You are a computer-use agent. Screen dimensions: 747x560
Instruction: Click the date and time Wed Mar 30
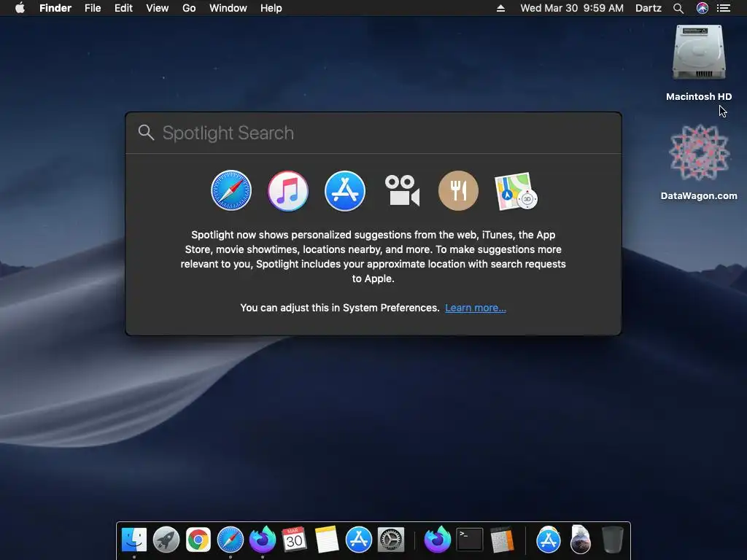tap(572, 8)
